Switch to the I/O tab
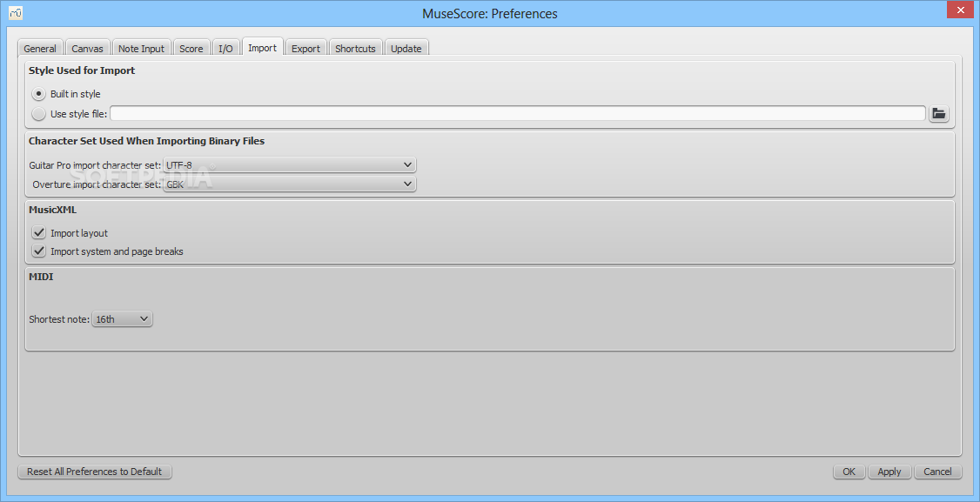The image size is (980, 502). (x=225, y=48)
